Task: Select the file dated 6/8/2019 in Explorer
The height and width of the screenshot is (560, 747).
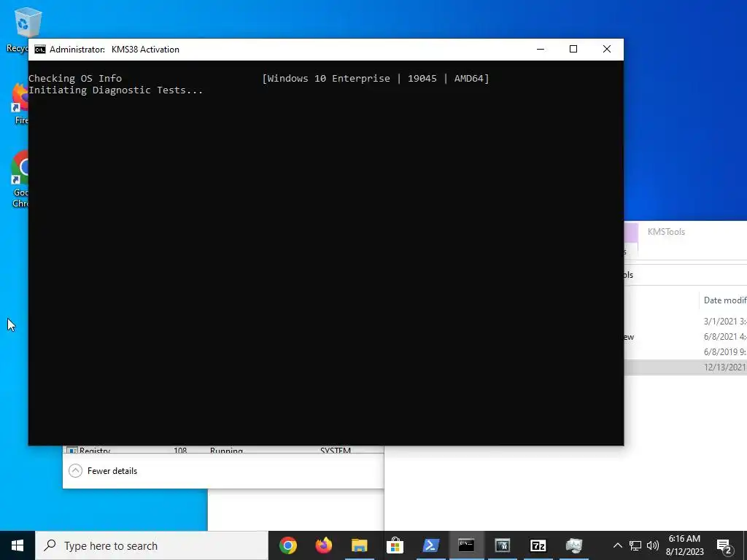Action: [686, 352]
